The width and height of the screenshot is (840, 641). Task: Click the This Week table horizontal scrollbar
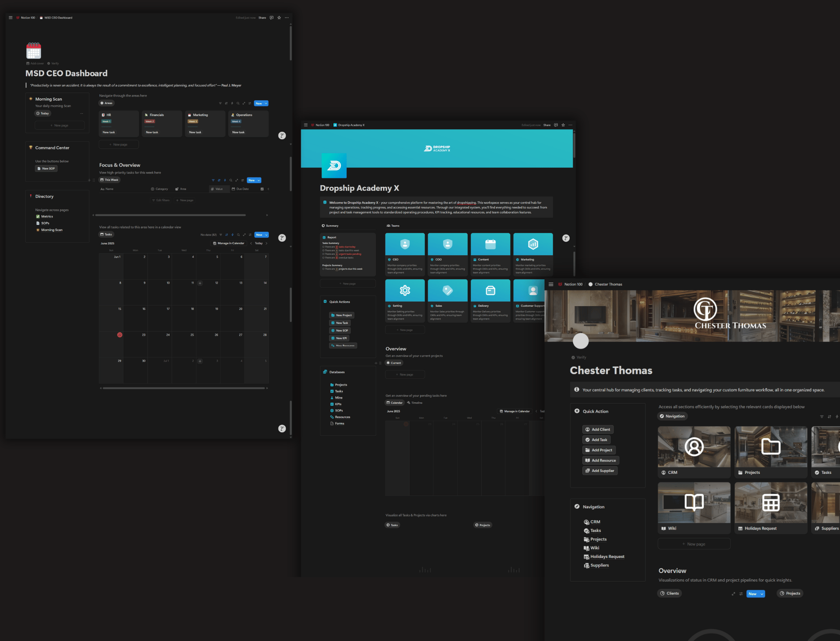tap(171, 215)
